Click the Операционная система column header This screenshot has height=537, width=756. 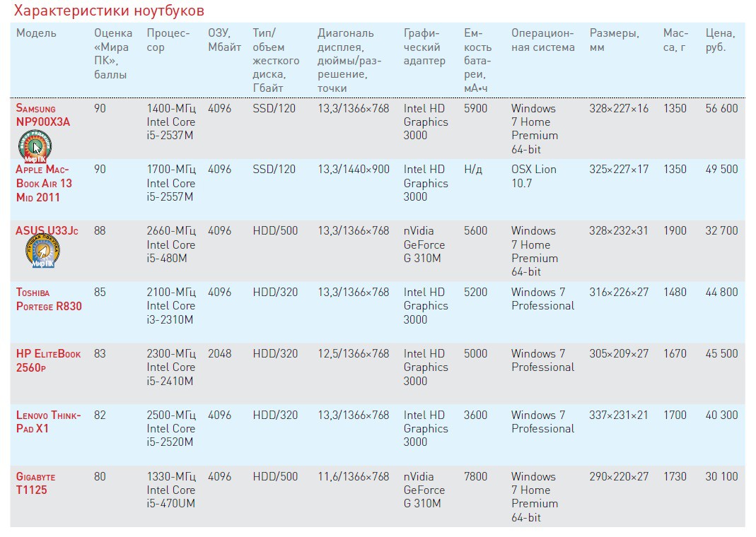[x=542, y=40]
